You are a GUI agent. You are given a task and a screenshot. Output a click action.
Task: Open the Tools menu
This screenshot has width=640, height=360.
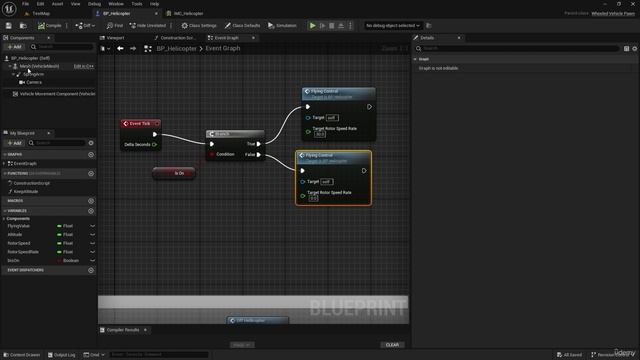137,4
